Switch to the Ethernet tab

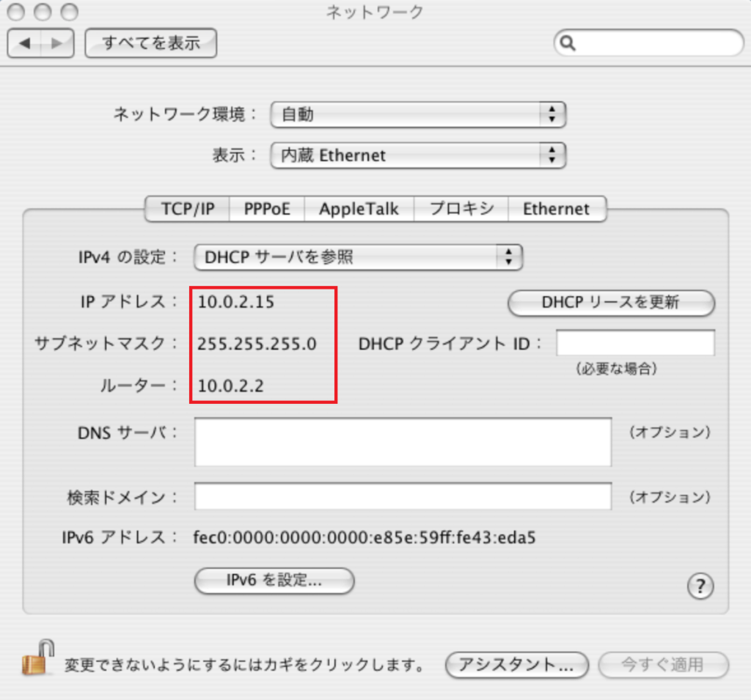pyautogui.click(x=557, y=209)
